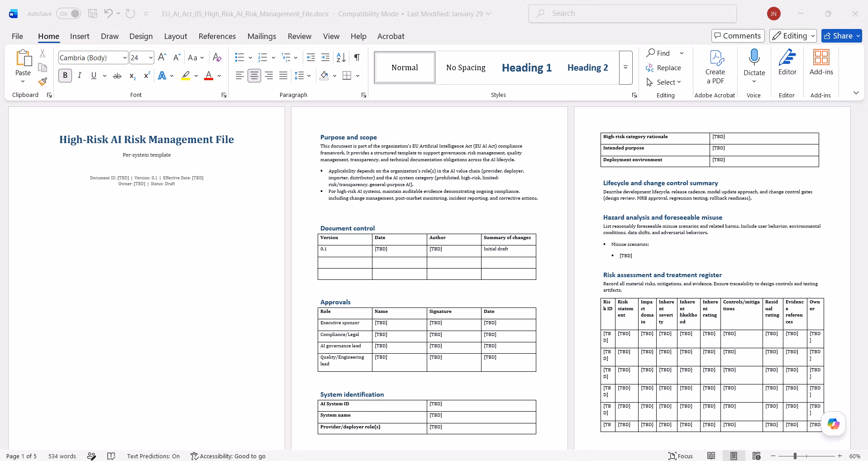Open Copilot floating button
This screenshot has height=461, width=868.
833,424
